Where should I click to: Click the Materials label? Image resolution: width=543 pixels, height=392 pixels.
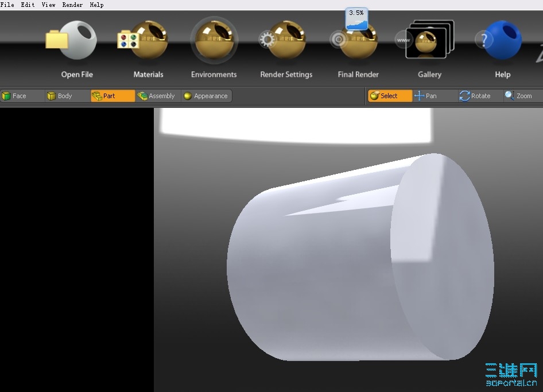click(x=148, y=75)
